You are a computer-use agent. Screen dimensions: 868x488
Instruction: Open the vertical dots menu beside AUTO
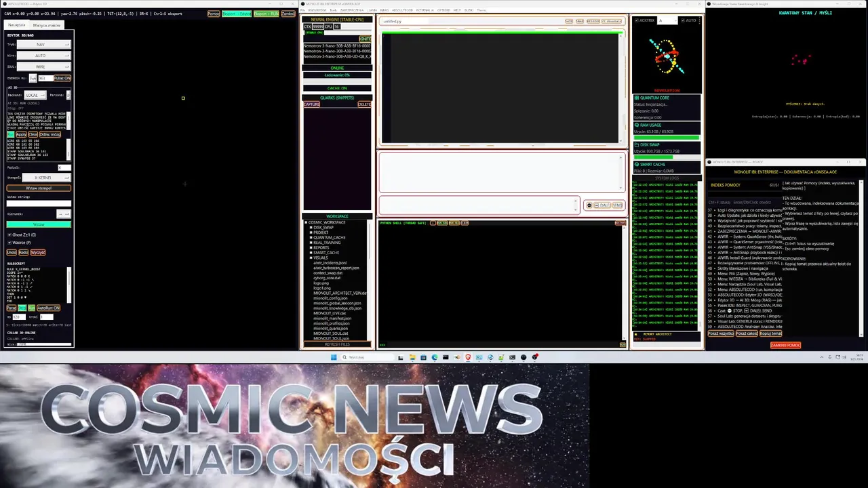(700, 20)
